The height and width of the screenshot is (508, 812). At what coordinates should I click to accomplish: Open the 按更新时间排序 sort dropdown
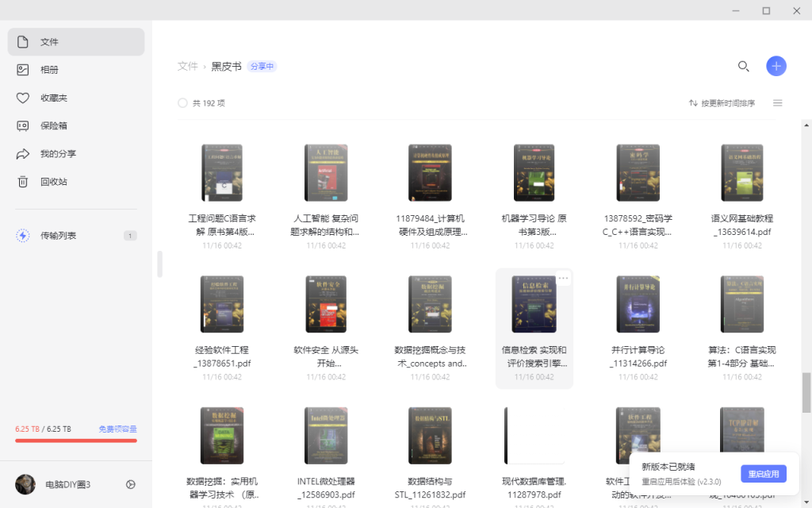click(722, 103)
